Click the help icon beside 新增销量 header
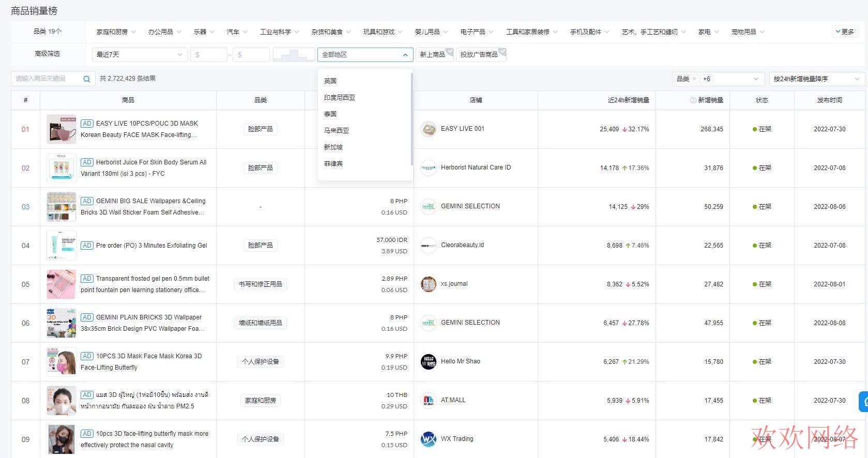This screenshot has width=868, height=458. 693,100
